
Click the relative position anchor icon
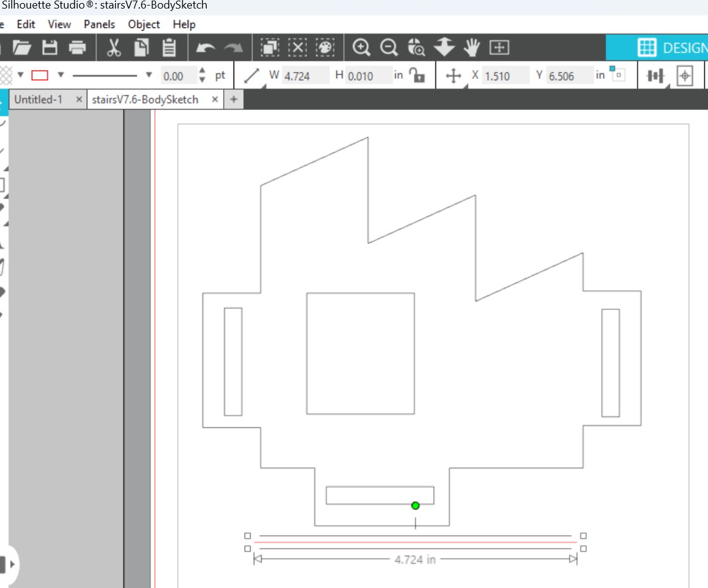(x=618, y=73)
